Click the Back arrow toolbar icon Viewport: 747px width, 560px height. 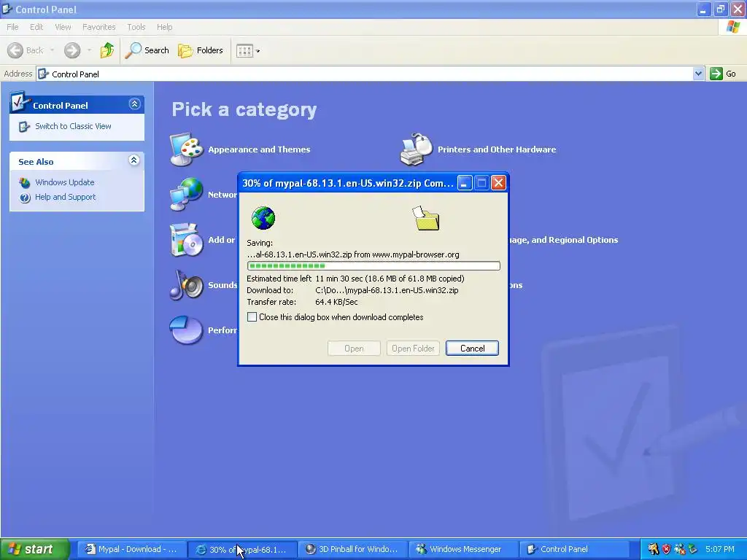[x=15, y=50]
